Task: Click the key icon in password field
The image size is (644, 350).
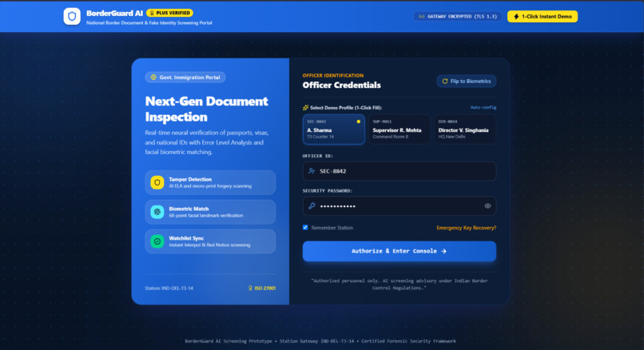Action: point(312,206)
